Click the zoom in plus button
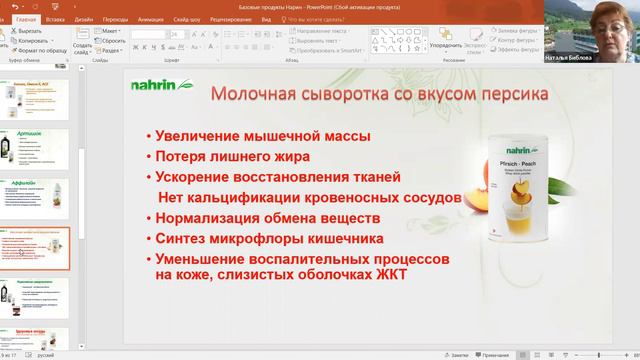This screenshot has height=360, width=640. (627, 355)
